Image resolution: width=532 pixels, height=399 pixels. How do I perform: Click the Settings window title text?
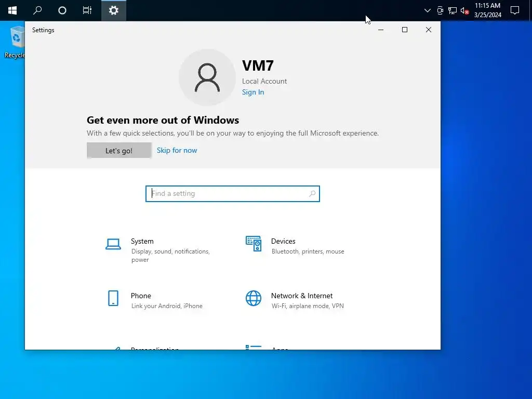[43, 30]
